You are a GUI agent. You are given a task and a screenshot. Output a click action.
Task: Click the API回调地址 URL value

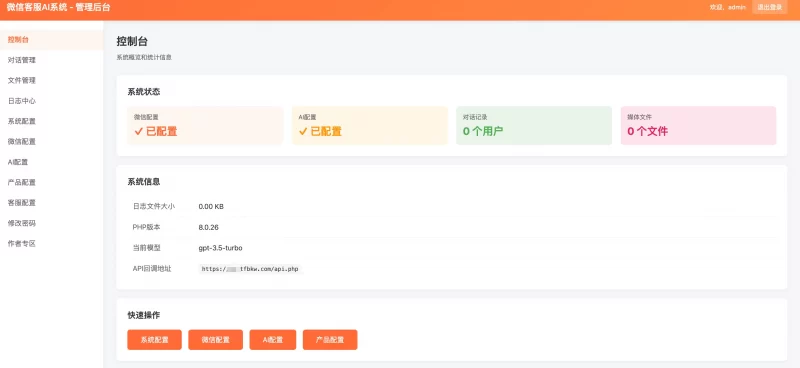(x=250, y=269)
